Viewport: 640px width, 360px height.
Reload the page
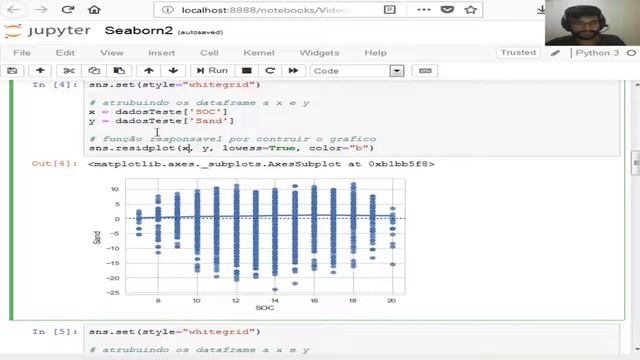(68, 10)
